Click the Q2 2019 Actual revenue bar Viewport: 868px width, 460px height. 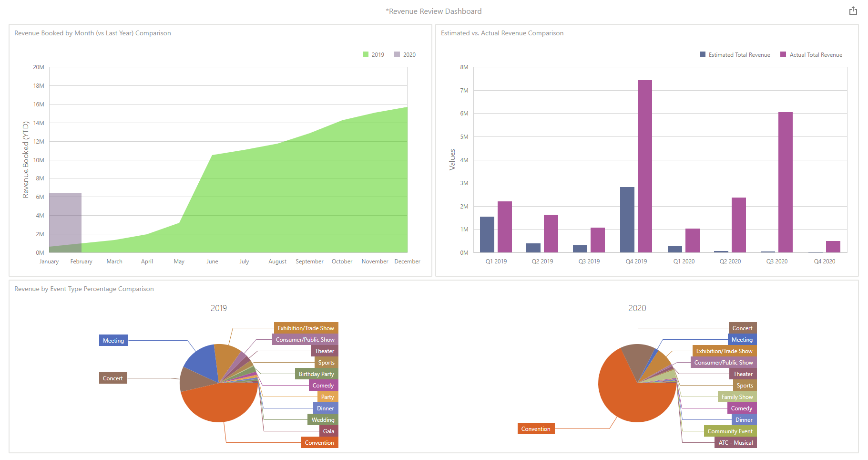(x=551, y=233)
